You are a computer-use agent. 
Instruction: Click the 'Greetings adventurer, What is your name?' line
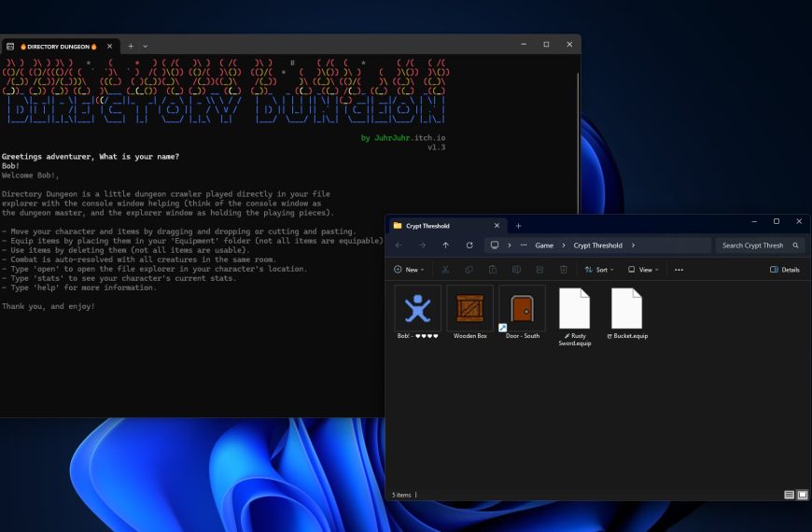tap(91, 157)
